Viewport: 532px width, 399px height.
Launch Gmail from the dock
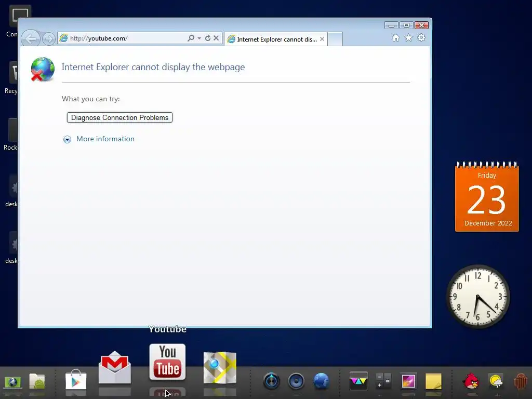(115, 367)
